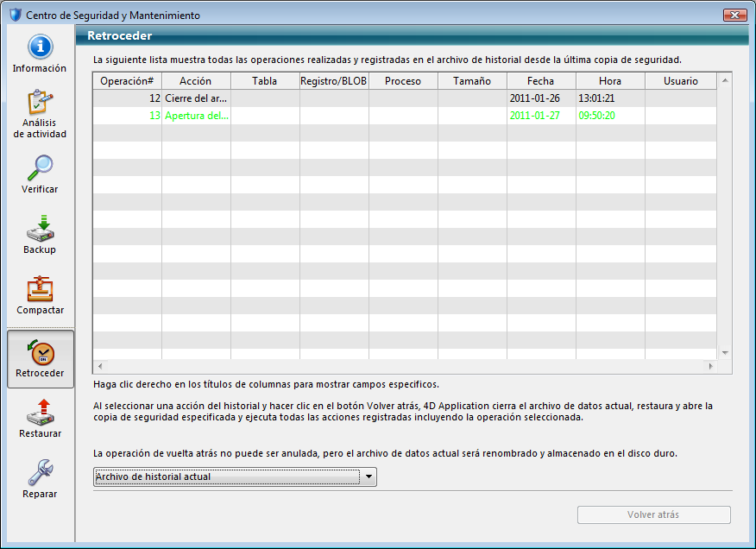
Task: Click the Retroceder sidebar icon
Action: click(x=40, y=353)
